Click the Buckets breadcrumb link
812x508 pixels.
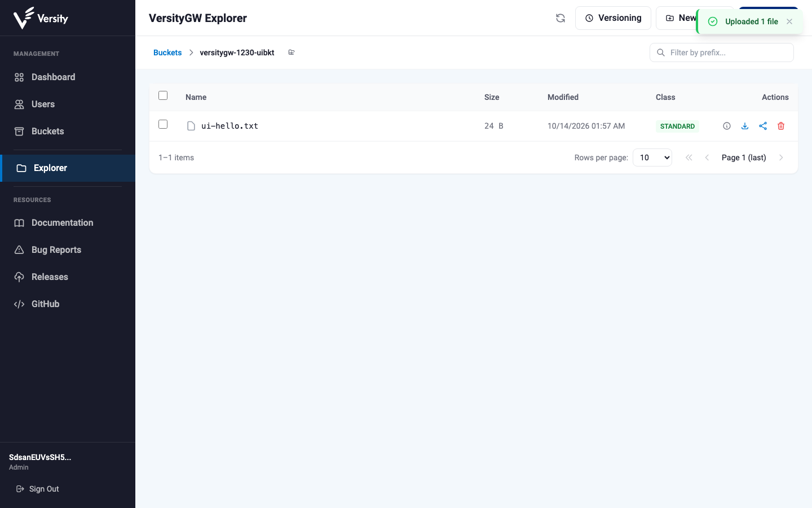(167, 52)
